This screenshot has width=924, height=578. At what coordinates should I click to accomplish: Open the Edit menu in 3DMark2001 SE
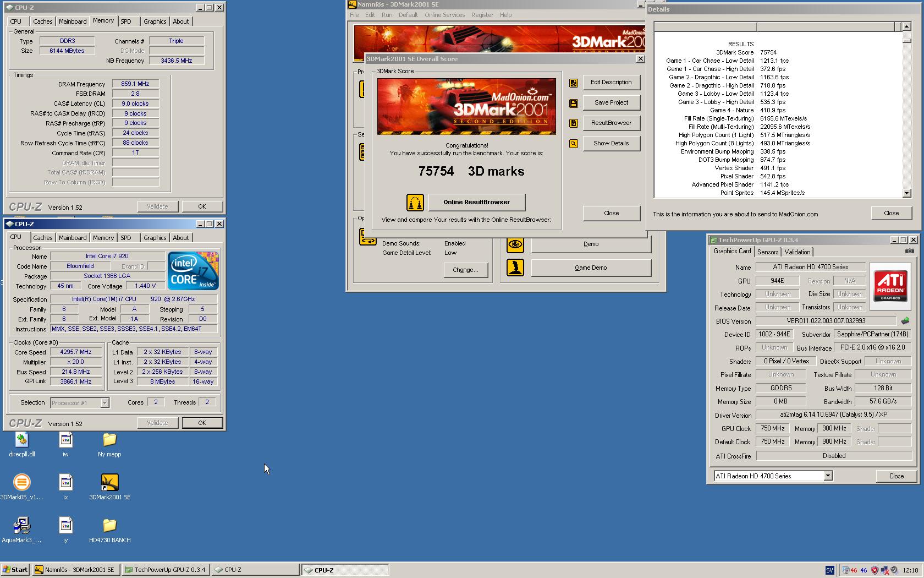tap(370, 15)
